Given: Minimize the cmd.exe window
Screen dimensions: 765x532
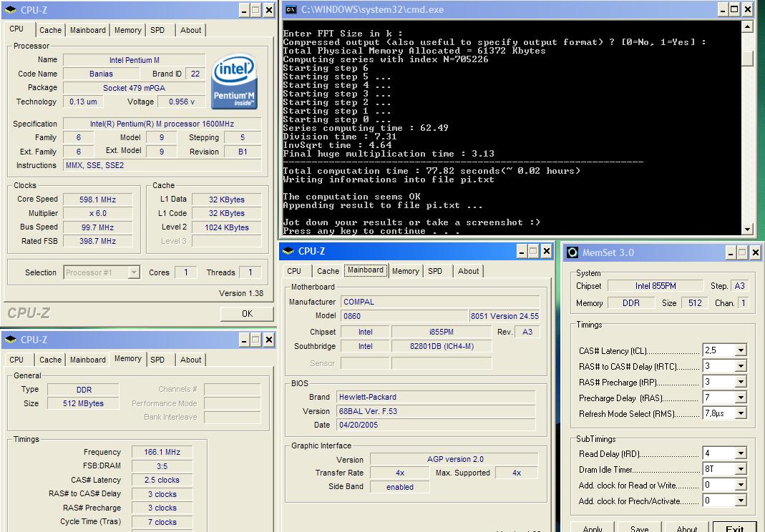Looking at the screenshot, I should (723, 9).
